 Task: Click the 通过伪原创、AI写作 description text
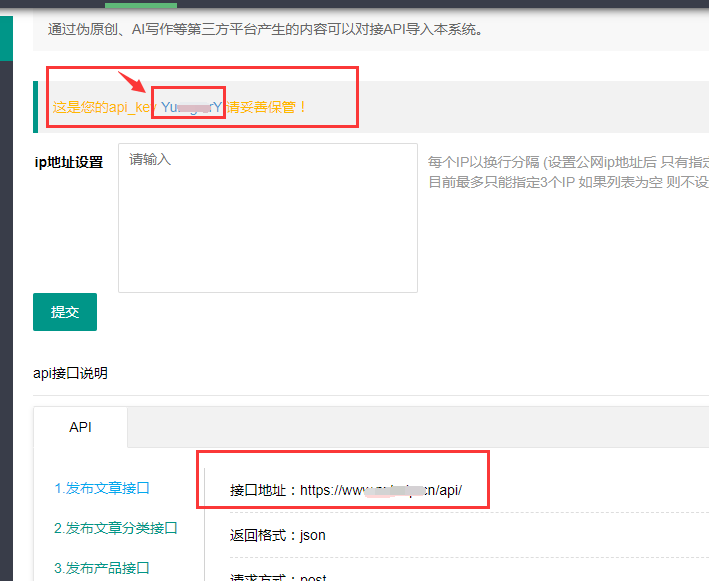[265, 29]
